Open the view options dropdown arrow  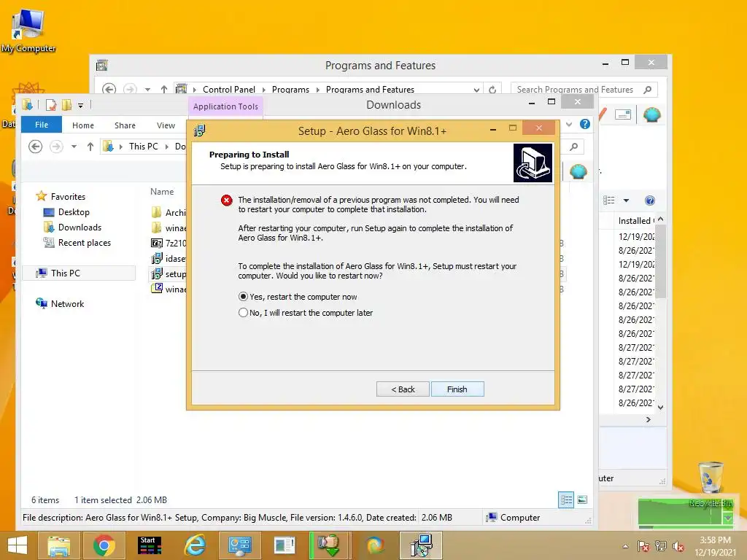click(626, 201)
